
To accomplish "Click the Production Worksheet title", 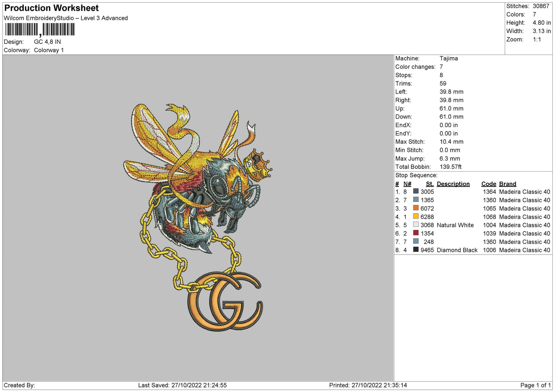I will click(51, 8).
